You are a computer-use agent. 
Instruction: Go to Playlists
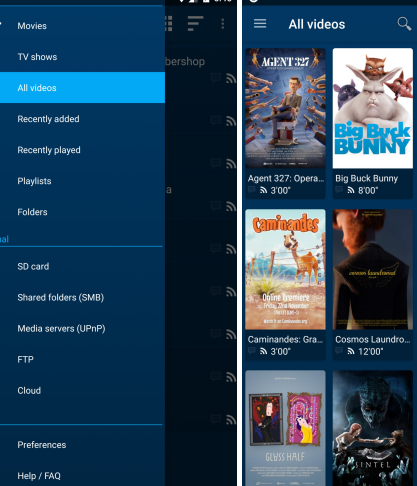[x=34, y=181]
